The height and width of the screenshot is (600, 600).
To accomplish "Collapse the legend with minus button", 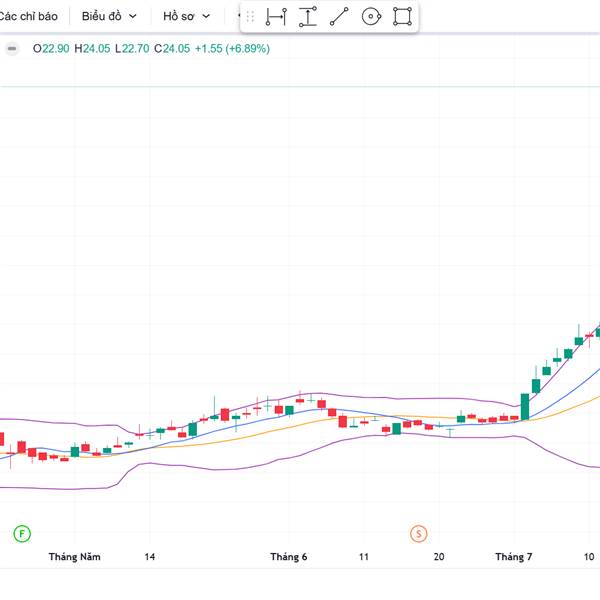I will [12, 49].
